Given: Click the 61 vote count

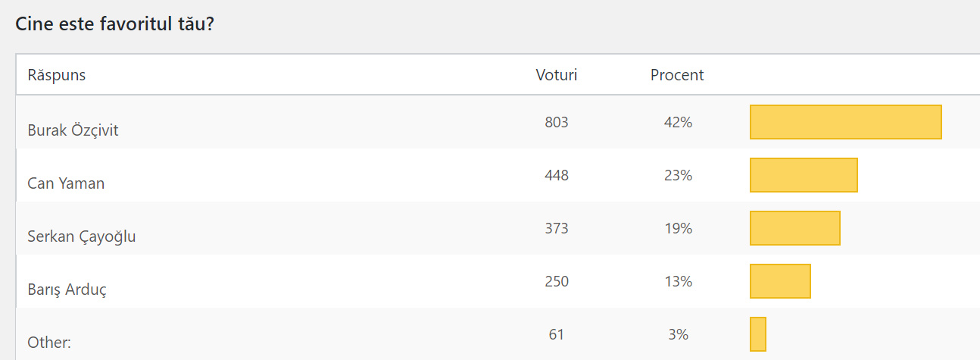Looking at the screenshot, I should (x=557, y=334).
